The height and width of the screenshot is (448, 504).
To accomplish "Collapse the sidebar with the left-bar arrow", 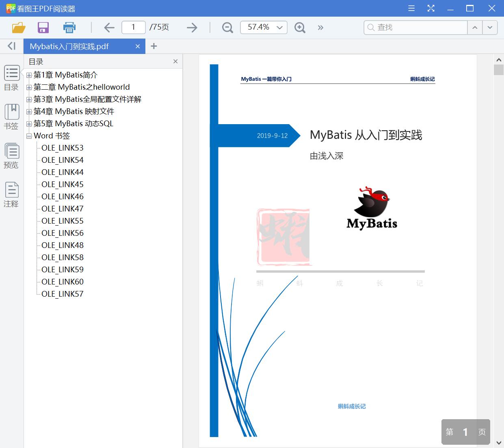I will click(x=11, y=46).
